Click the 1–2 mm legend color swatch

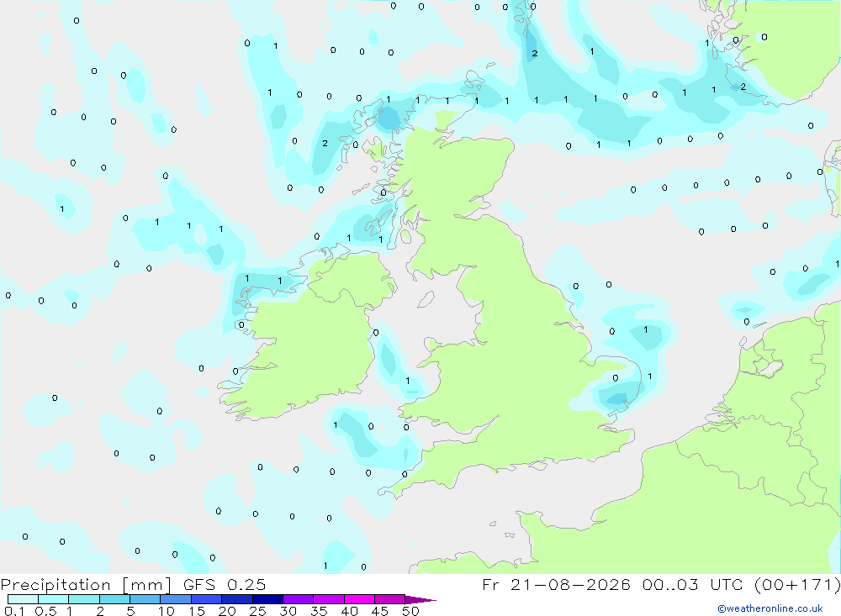point(83,599)
